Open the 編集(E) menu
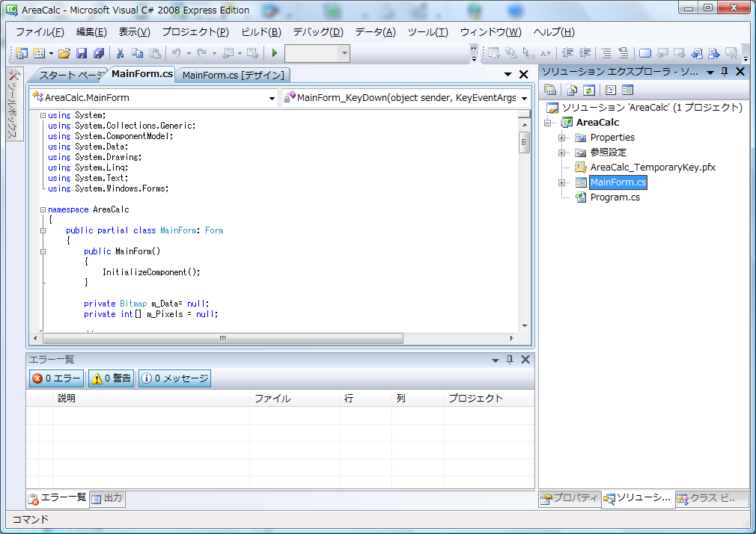This screenshot has height=534, width=756. pos(91,32)
